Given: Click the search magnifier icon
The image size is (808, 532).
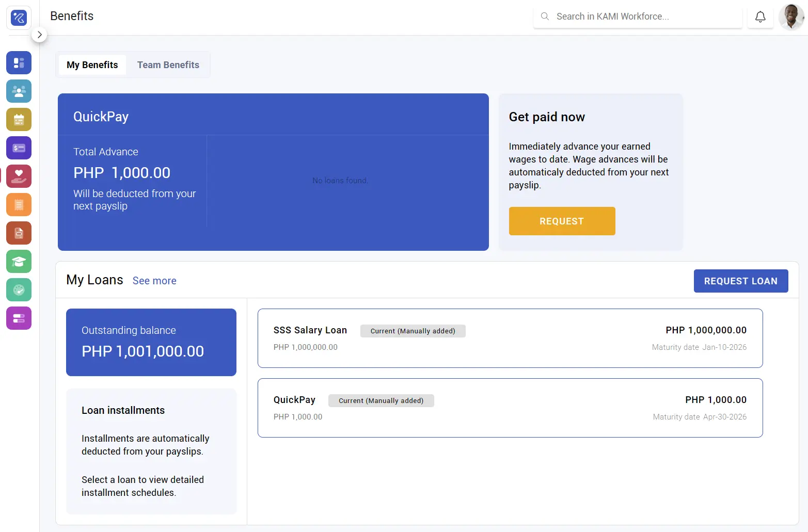Looking at the screenshot, I should coord(545,17).
